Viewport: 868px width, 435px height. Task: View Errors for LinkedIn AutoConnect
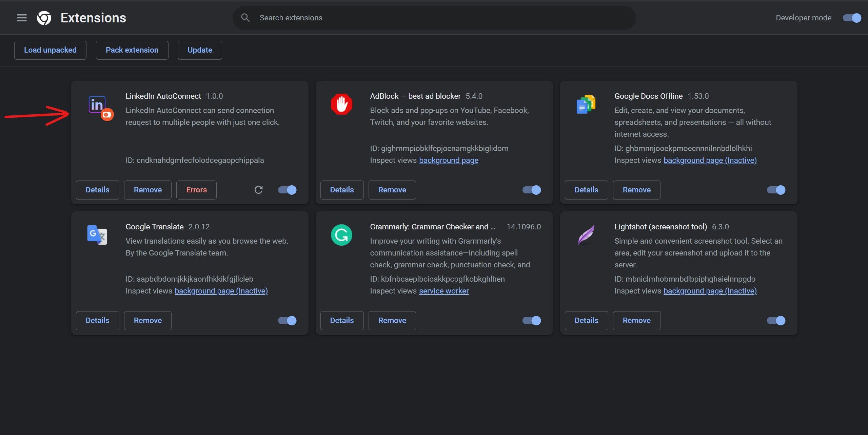196,190
